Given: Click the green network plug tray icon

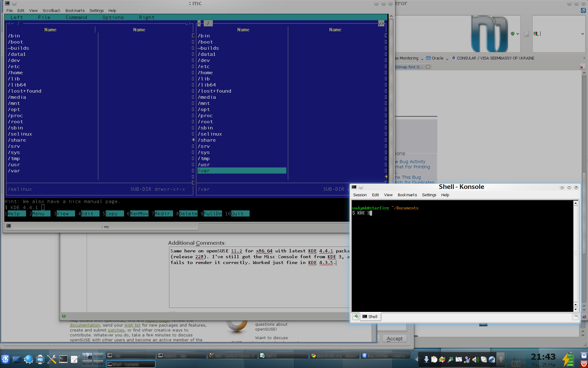Looking at the screenshot, I should click(x=450, y=359).
